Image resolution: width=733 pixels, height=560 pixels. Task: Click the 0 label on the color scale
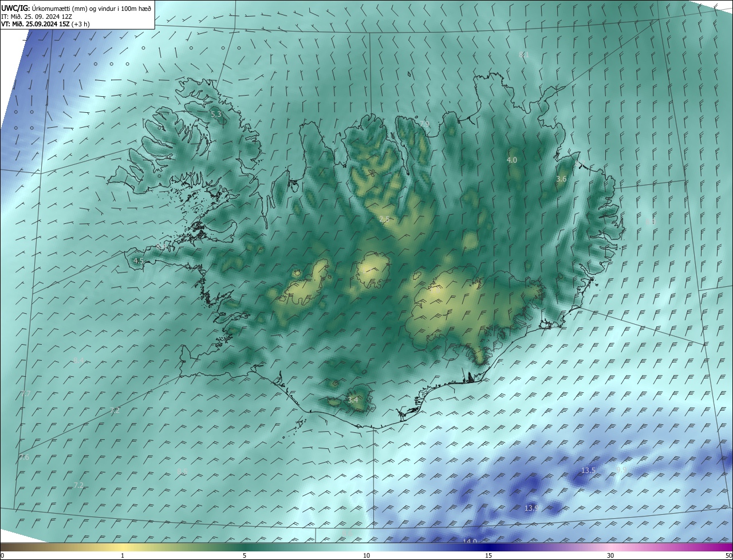2,555
